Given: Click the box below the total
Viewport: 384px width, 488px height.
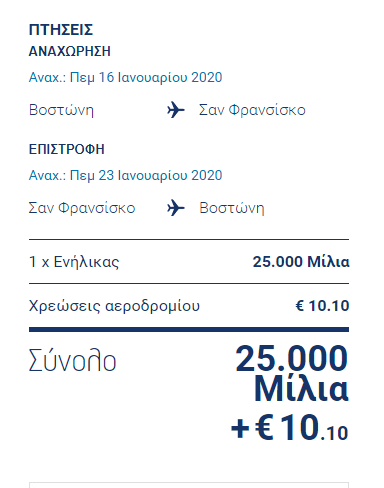Looking at the screenshot, I should click(x=189, y=485).
